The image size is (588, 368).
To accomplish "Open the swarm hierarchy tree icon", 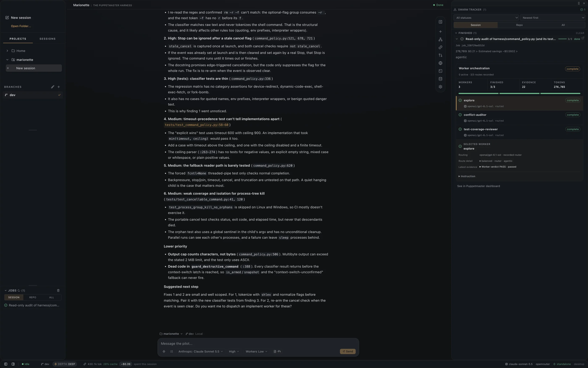I will pyautogui.click(x=440, y=40).
